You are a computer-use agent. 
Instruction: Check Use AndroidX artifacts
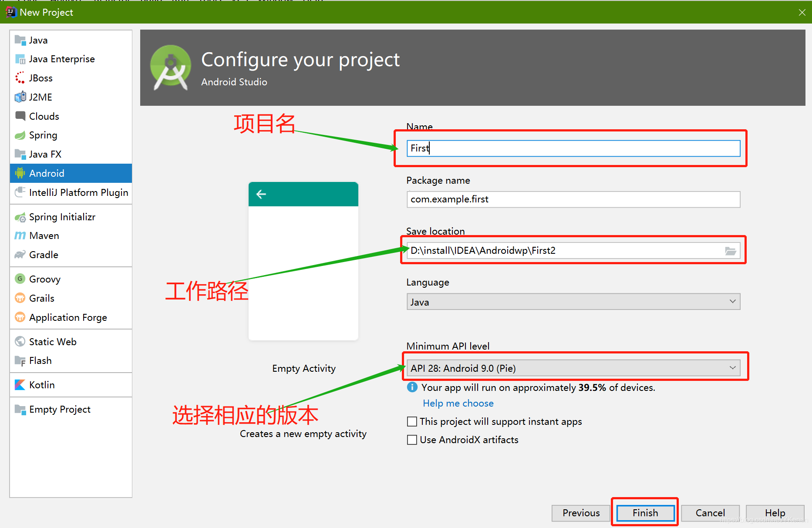(412, 440)
